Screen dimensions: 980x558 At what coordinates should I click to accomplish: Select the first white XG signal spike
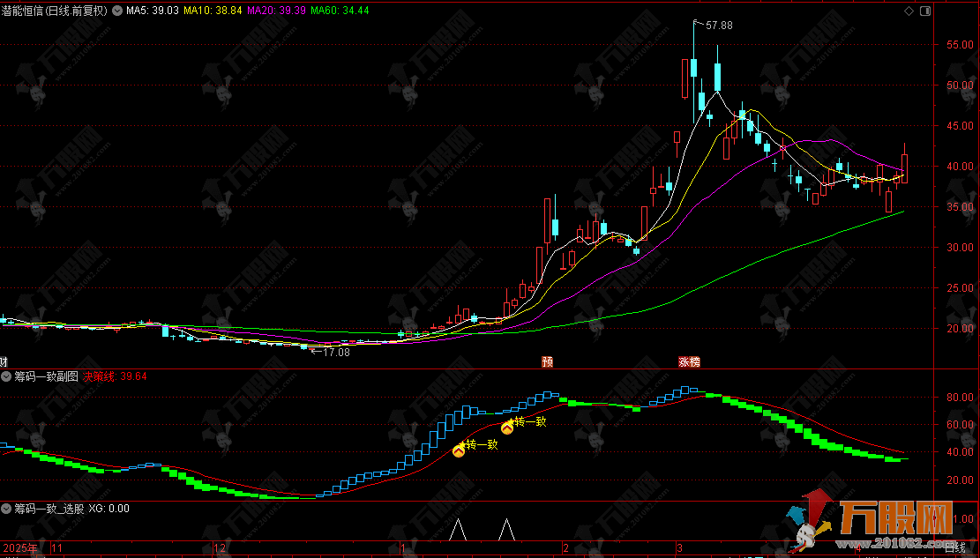pyautogui.click(x=457, y=530)
